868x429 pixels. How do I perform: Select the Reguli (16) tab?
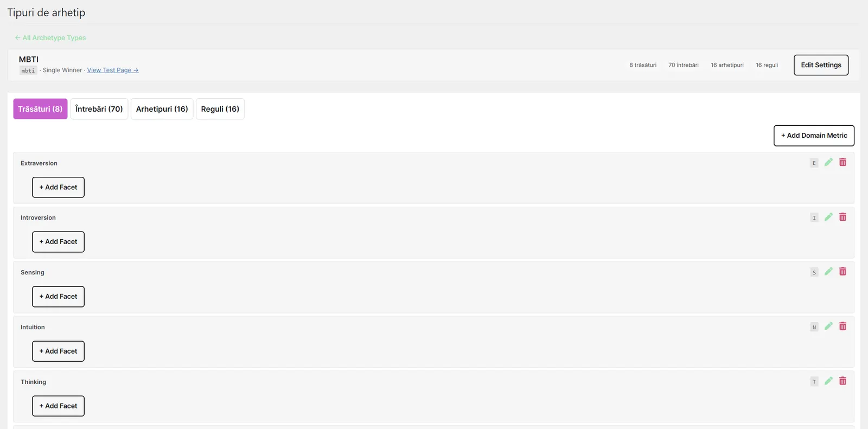tap(220, 109)
